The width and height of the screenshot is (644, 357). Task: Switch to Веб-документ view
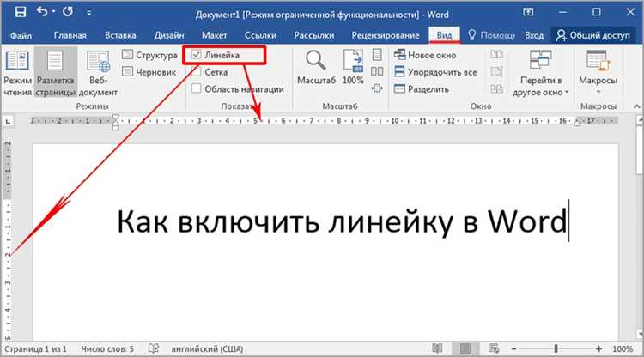98,73
